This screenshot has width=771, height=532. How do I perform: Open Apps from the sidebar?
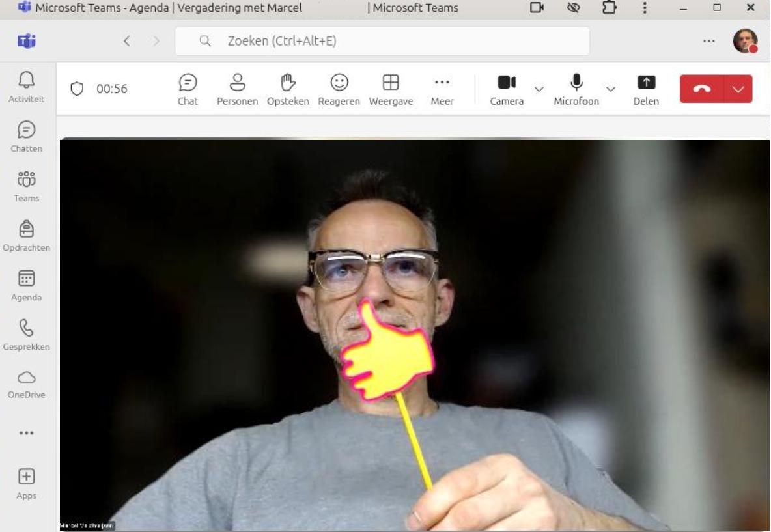click(27, 484)
